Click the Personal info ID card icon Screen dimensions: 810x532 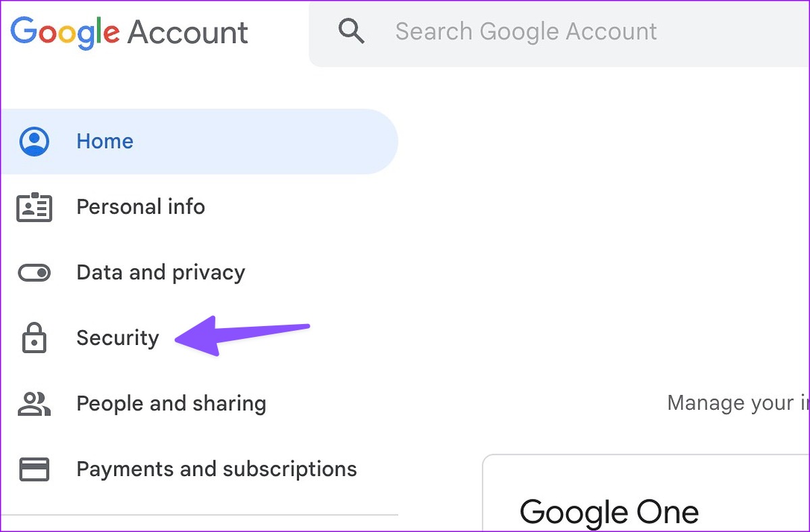(x=34, y=207)
